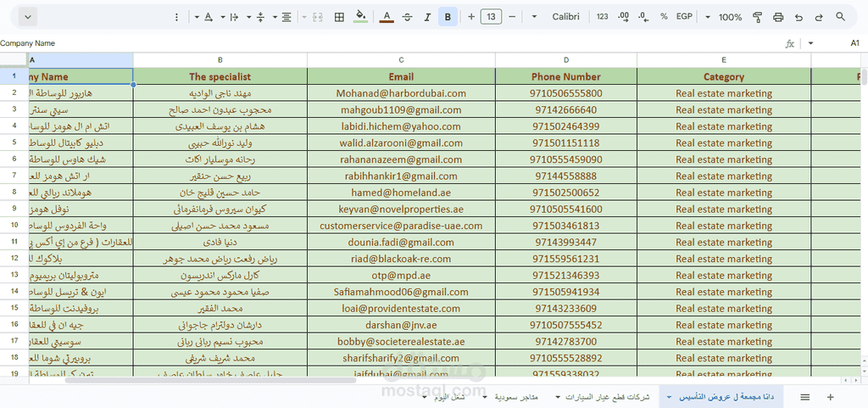Click cell Mohanad@harbordubai.com

(x=401, y=93)
